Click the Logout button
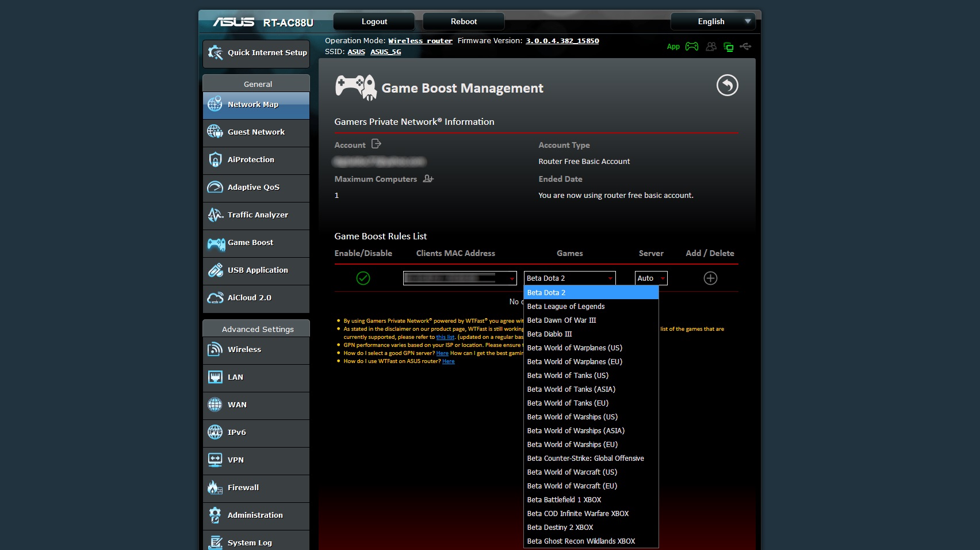The image size is (980, 550). pyautogui.click(x=374, y=22)
